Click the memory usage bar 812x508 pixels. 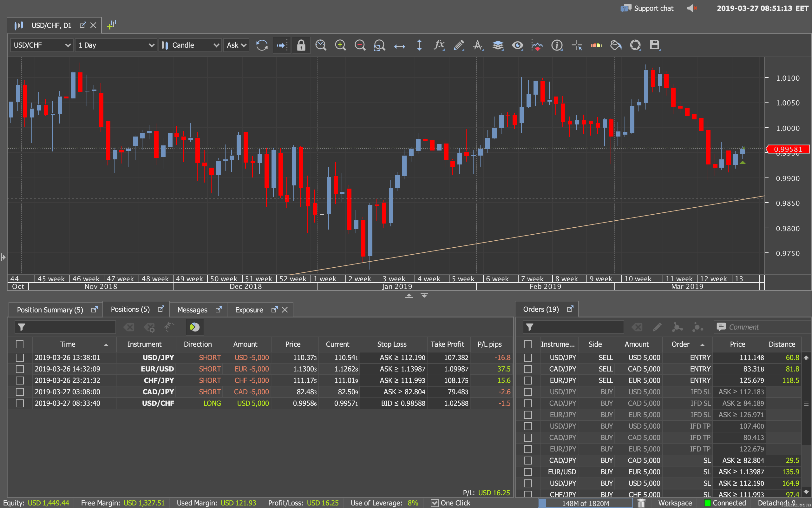click(586, 503)
